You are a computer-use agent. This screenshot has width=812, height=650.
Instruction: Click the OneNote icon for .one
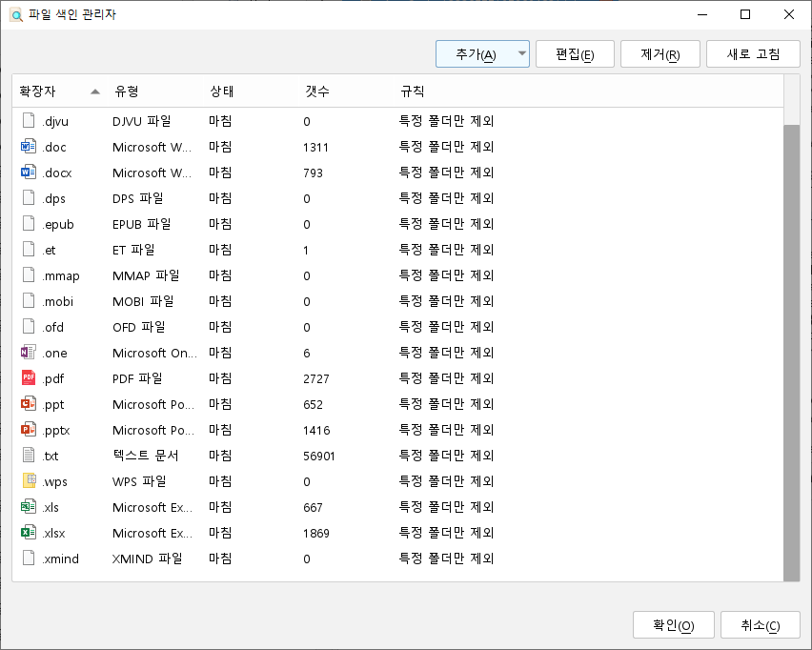29,353
